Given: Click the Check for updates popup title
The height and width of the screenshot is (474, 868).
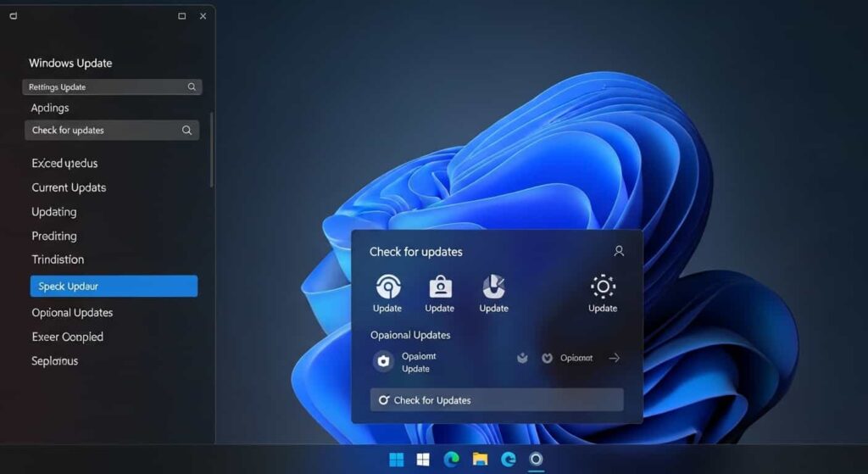Looking at the screenshot, I should (x=415, y=252).
